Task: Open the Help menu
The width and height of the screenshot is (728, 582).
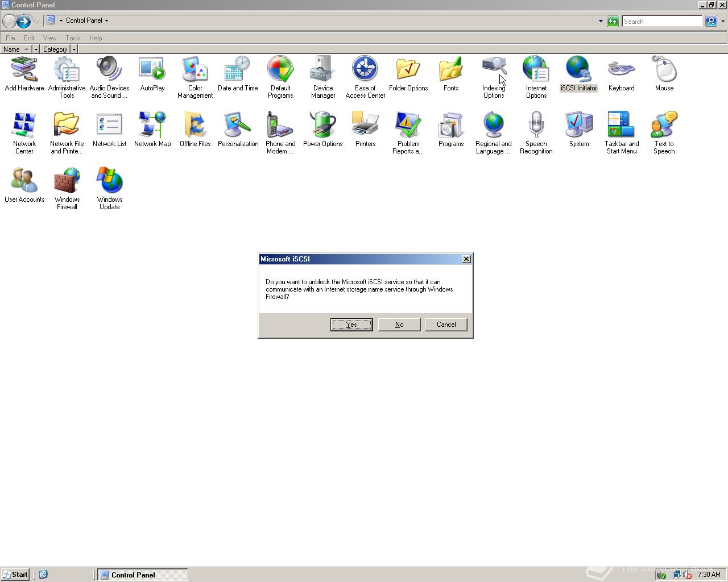Action: [96, 38]
